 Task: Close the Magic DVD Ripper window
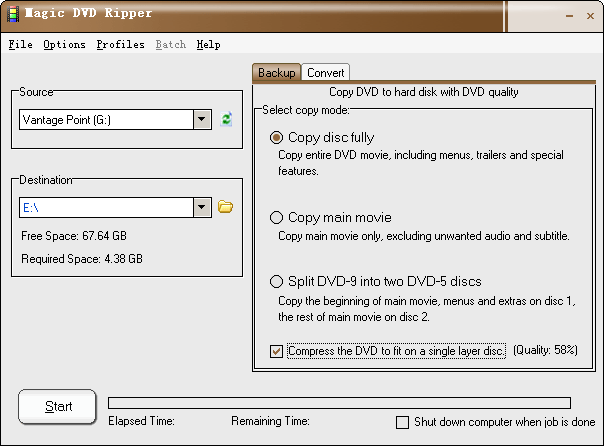(x=590, y=16)
